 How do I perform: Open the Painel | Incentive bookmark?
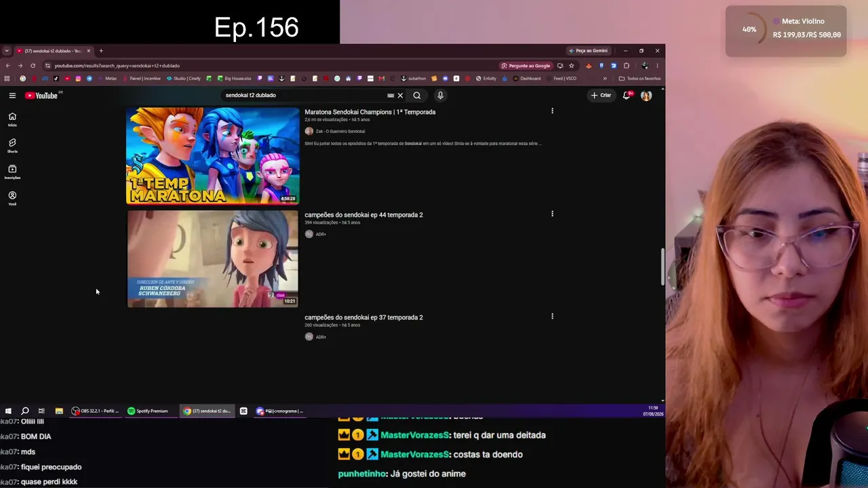click(x=142, y=79)
